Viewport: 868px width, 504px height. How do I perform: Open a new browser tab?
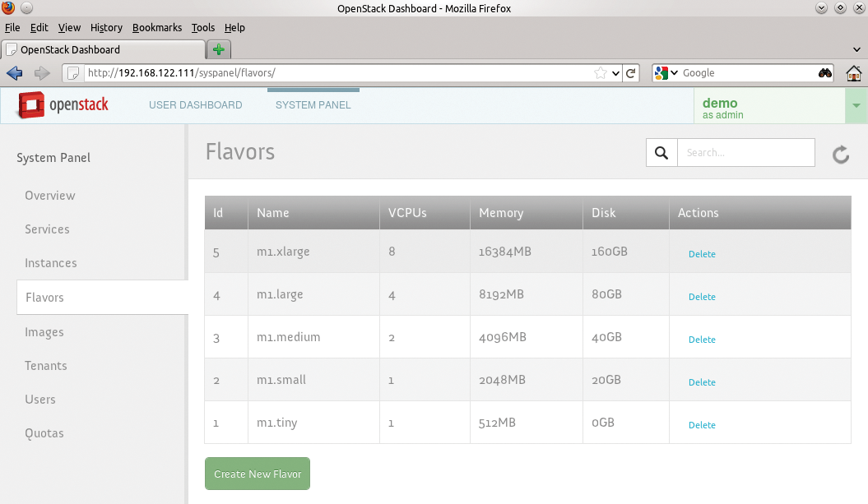219,49
